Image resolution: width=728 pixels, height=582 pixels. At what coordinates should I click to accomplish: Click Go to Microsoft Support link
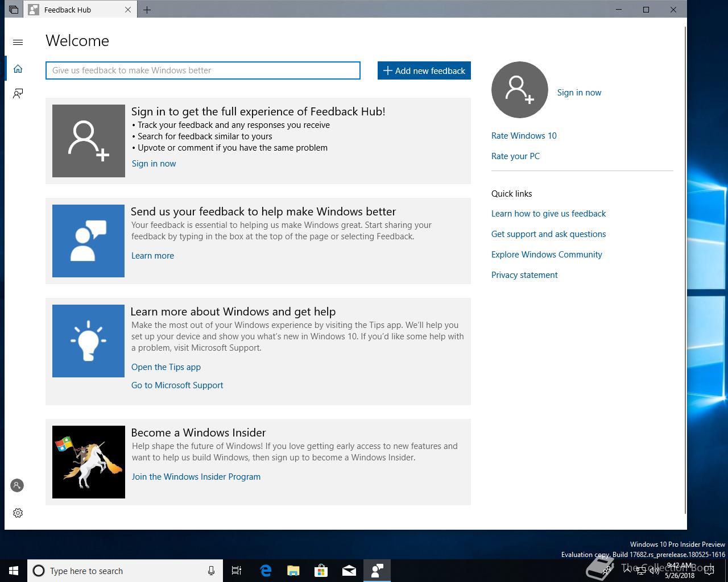177,385
